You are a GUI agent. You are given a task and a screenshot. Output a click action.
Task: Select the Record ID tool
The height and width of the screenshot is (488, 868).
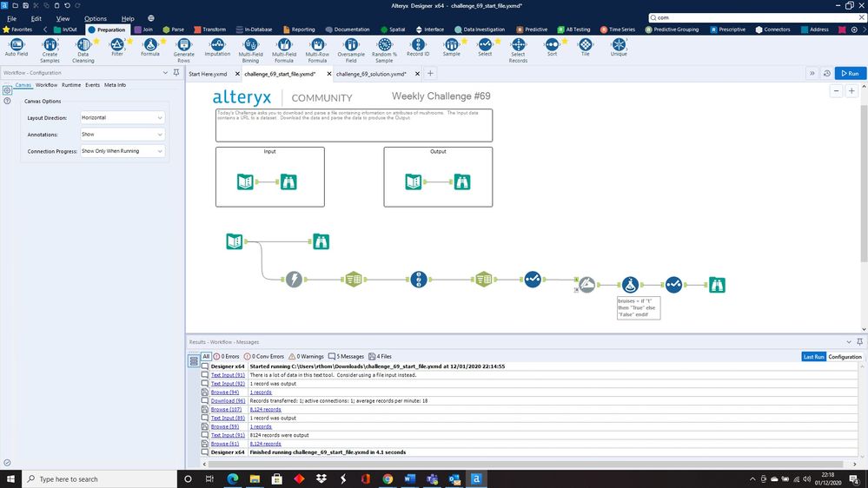(418, 48)
